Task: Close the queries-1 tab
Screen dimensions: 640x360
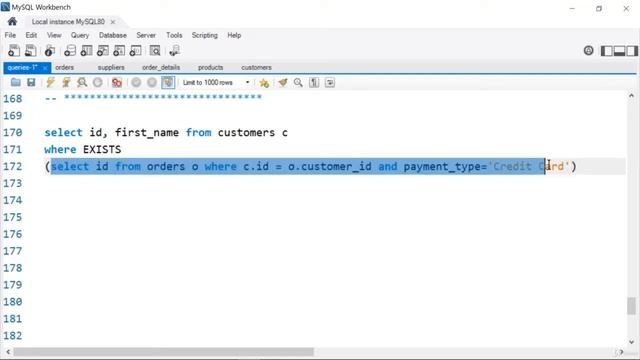Action: click(x=45, y=68)
